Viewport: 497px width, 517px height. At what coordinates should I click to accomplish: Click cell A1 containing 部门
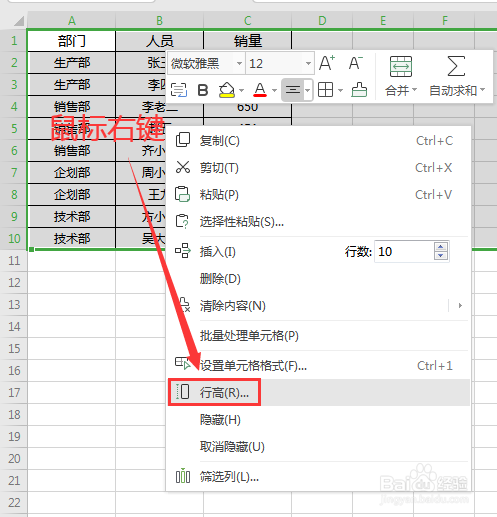click(x=71, y=41)
